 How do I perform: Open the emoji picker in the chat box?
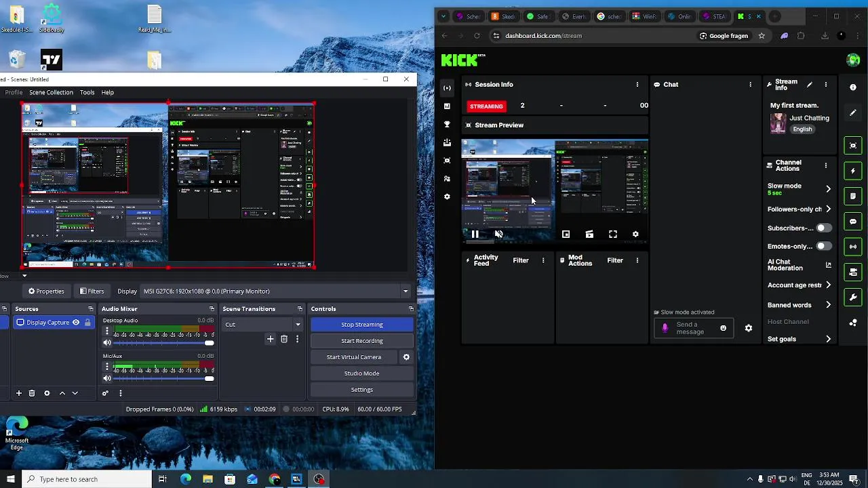pyautogui.click(x=723, y=328)
